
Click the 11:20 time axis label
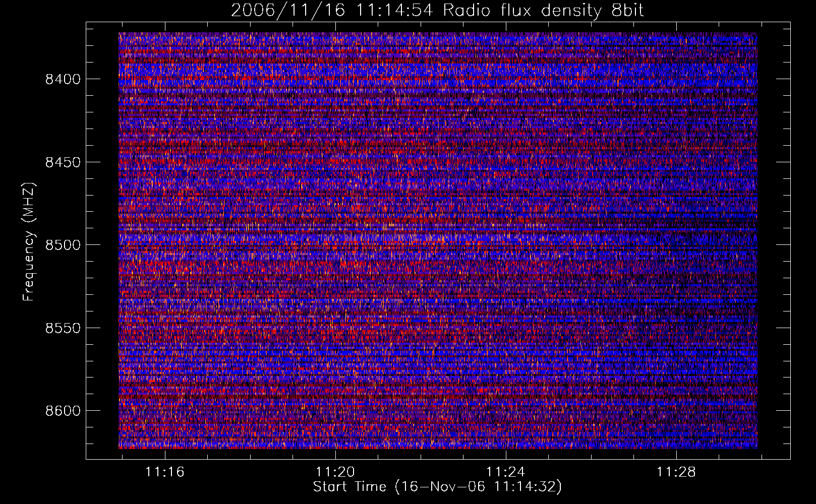click(x=335, y=472)
